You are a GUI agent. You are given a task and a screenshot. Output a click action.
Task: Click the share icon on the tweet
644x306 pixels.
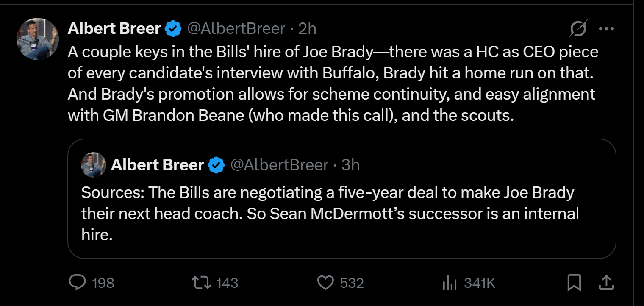tap(606, 283)
